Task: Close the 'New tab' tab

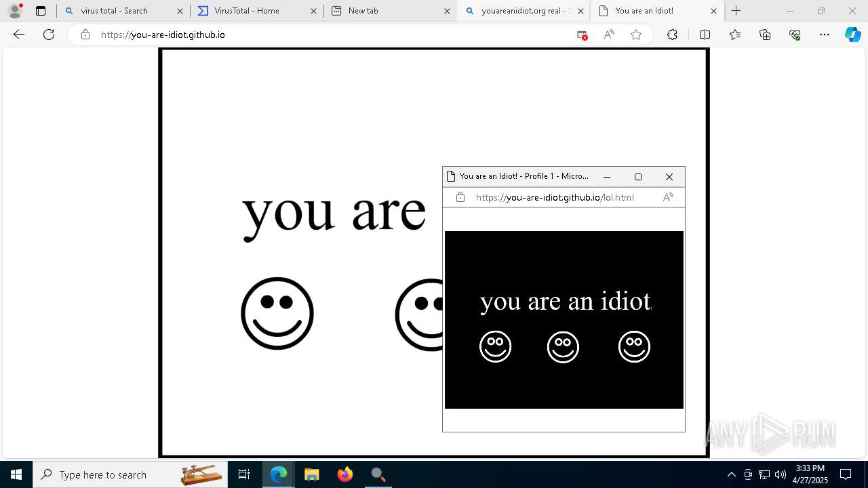Action: (x=447, y=11)
